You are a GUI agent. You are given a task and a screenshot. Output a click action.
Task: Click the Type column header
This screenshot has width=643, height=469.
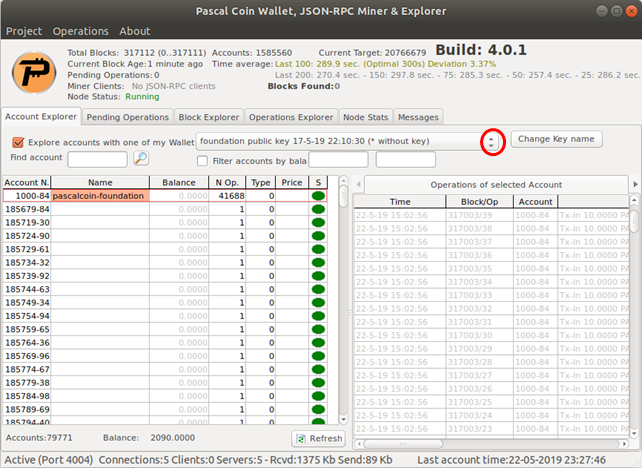[261, 182]
